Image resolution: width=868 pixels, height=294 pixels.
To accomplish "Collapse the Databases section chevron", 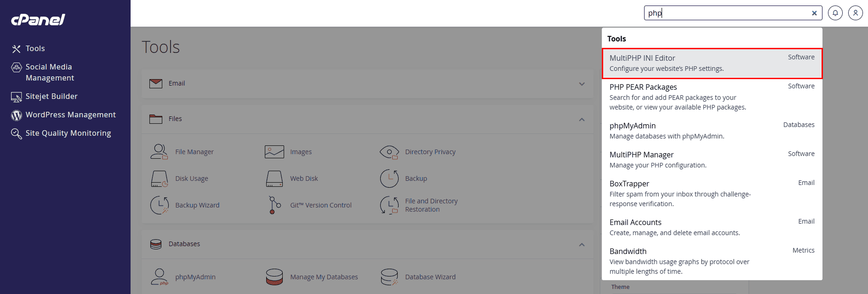I will pos(582,244).
